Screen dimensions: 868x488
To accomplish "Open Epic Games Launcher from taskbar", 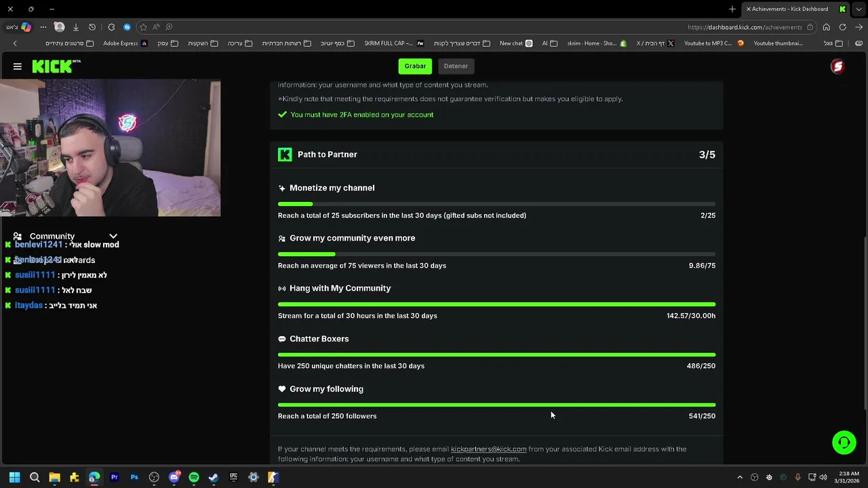I will point(233,477).
